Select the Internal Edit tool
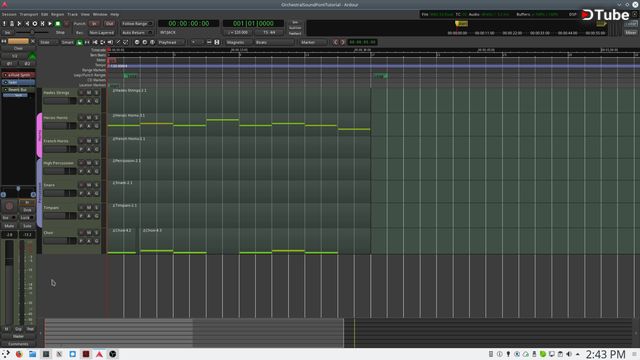640x360 pixels. (x=126, y=42)
